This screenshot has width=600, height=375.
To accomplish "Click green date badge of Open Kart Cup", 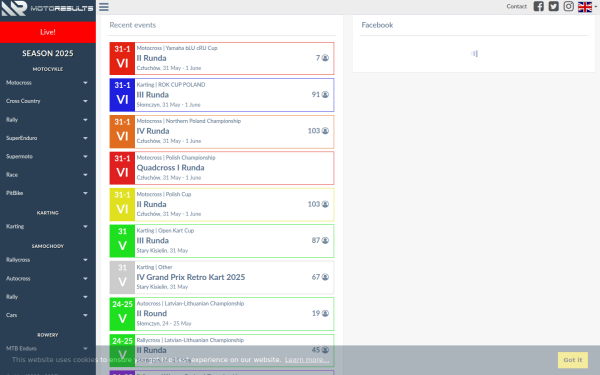I will pos(122,241).
